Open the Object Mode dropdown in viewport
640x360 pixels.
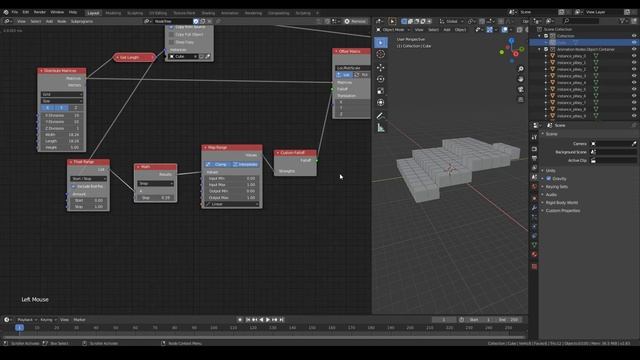pyautogui.click(x=393, y=30)
